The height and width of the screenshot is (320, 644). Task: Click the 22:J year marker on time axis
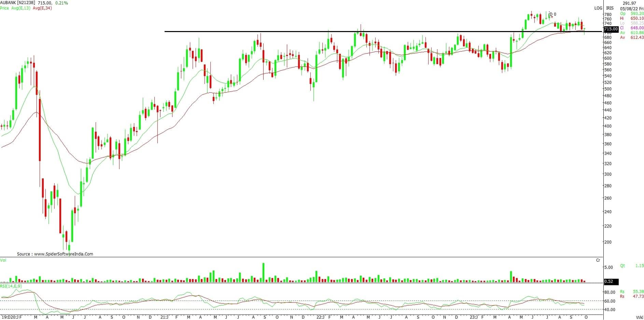[x=320, y=317]
